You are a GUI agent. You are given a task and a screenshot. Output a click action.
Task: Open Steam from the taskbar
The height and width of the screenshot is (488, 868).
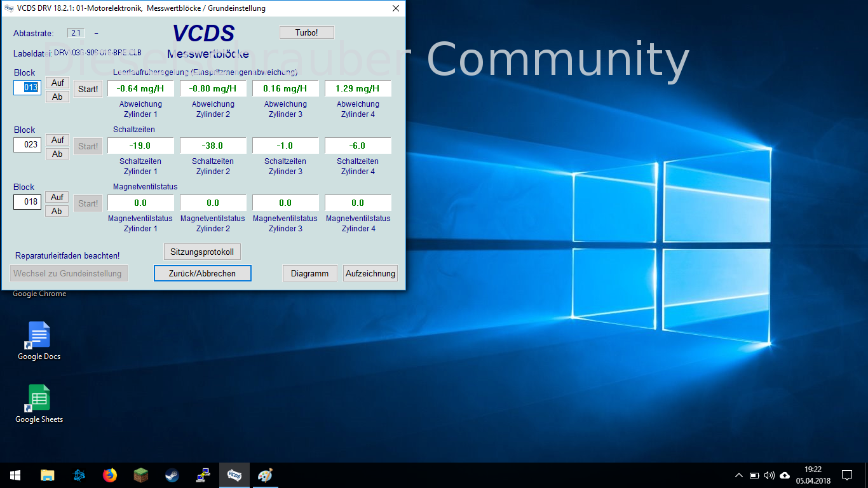pos(172,475)
